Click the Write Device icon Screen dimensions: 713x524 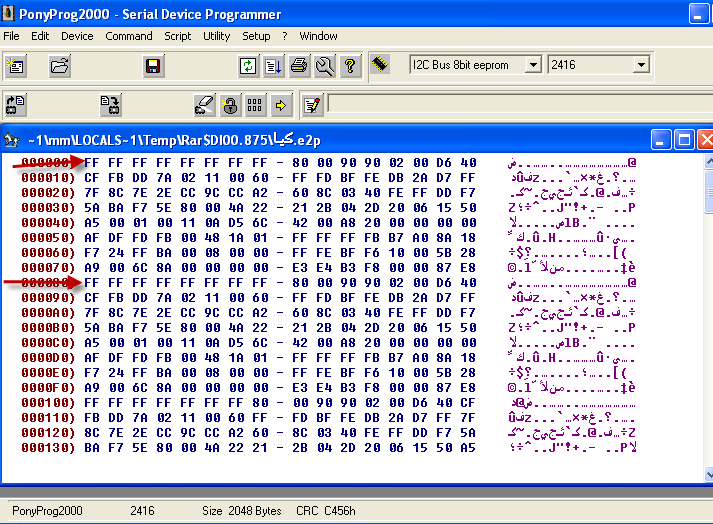(110, 105)
